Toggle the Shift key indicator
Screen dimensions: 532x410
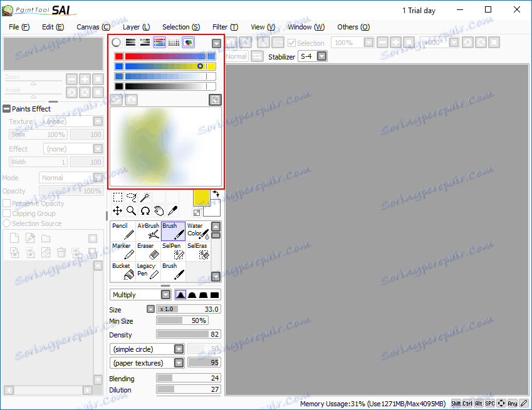click(x=456, y=403)
